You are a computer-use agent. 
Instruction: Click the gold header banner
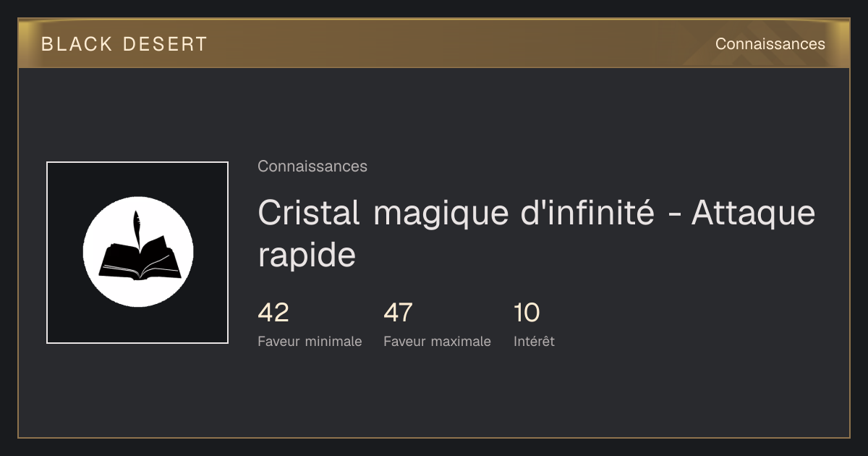(434, 43)
